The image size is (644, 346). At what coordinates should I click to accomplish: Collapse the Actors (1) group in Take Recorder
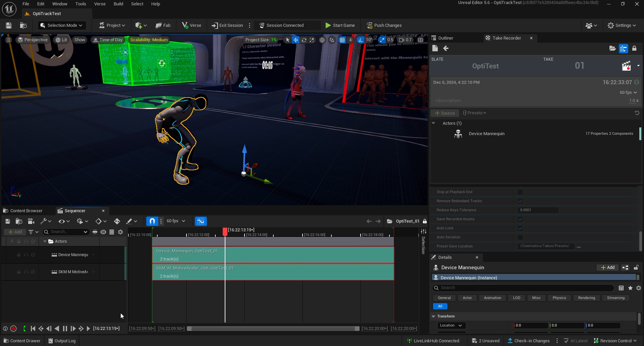click(x=433, y=123)
